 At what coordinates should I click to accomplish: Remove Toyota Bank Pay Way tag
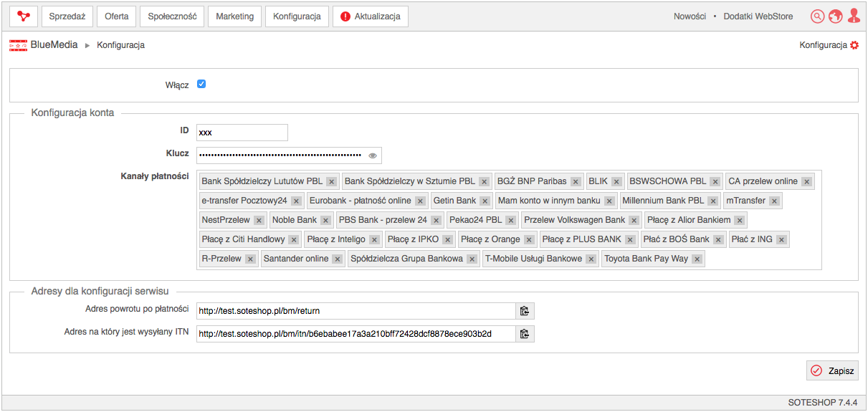[x=697, y=259]
